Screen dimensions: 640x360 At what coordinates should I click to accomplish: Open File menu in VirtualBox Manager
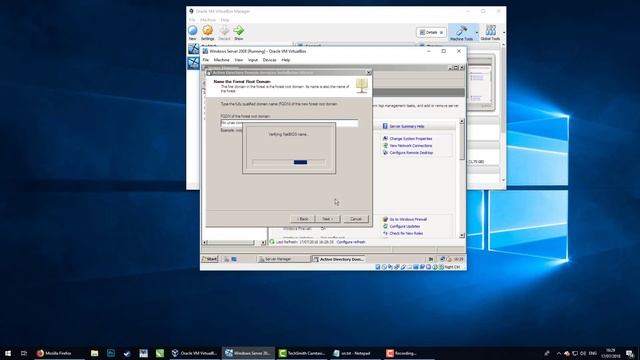click(192, 20)
